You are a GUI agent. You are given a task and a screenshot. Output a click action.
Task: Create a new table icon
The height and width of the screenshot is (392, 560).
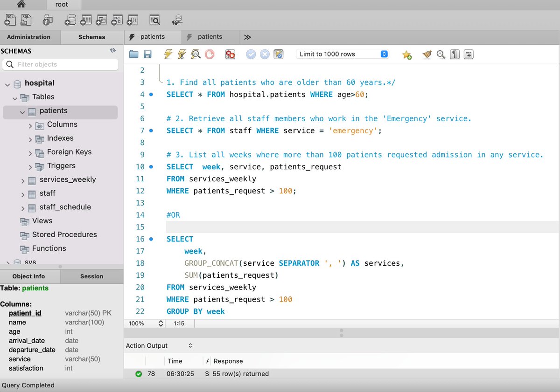[x=86, y=20]
